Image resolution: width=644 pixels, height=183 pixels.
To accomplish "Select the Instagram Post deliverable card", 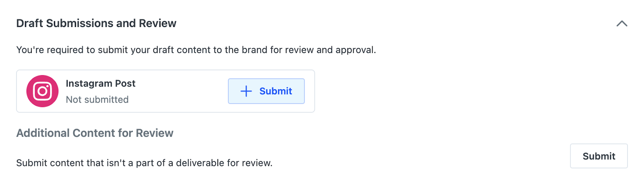I will point(165,91).
